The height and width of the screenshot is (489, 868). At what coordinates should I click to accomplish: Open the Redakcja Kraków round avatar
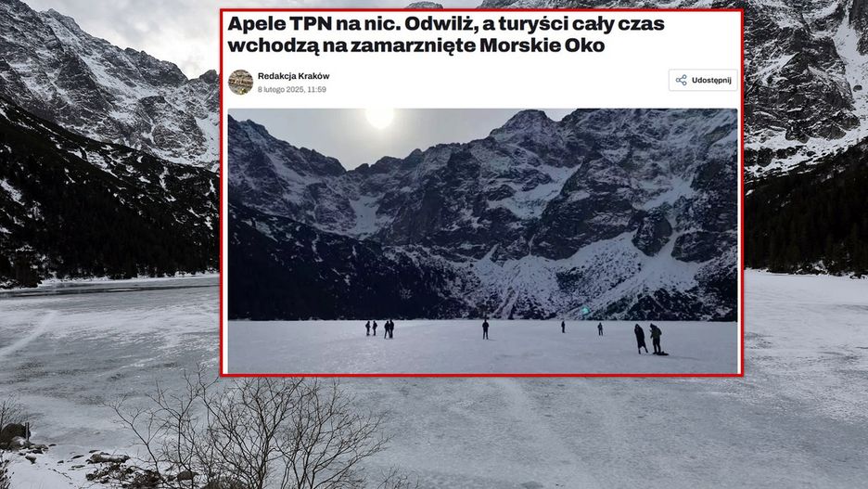point(241,82)
